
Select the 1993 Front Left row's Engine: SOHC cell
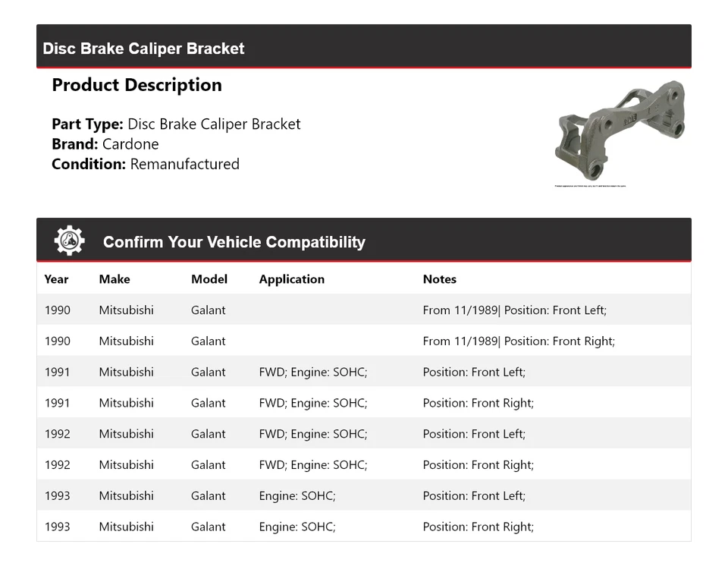point(297,496)
